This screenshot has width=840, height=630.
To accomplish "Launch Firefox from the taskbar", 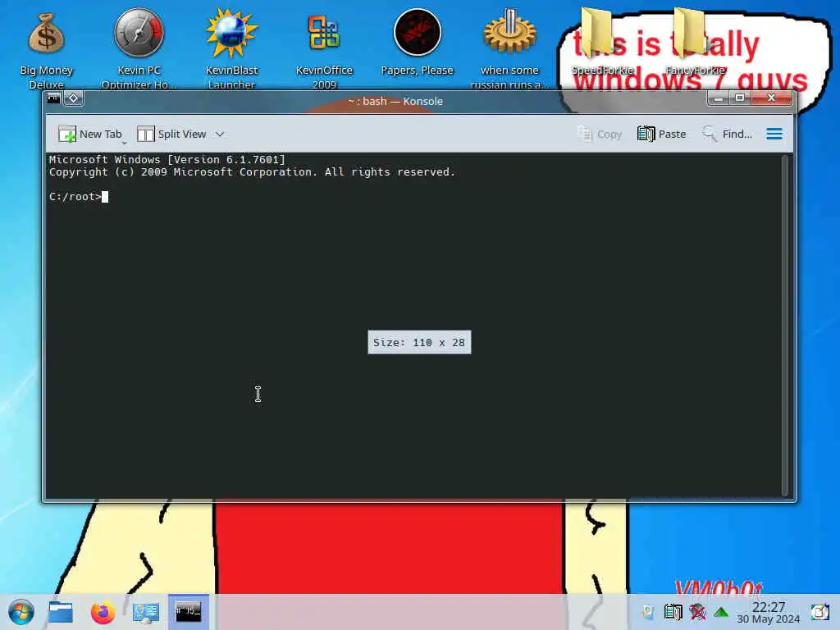I will (x=103, y=612).
